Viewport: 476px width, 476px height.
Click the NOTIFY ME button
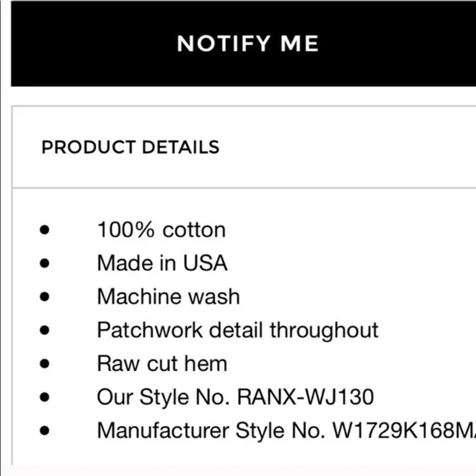244,43
